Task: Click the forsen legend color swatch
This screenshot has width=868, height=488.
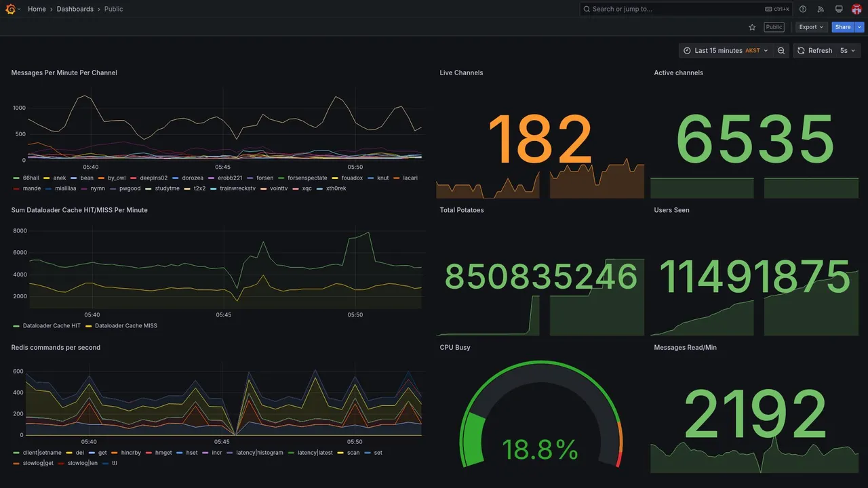Action: (x=250, y=178)
